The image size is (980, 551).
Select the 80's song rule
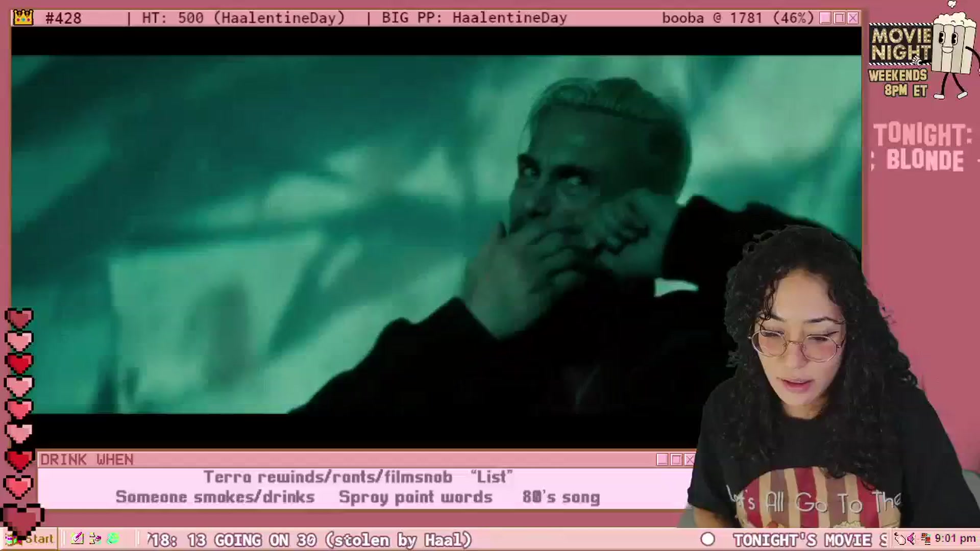point(561,497)
